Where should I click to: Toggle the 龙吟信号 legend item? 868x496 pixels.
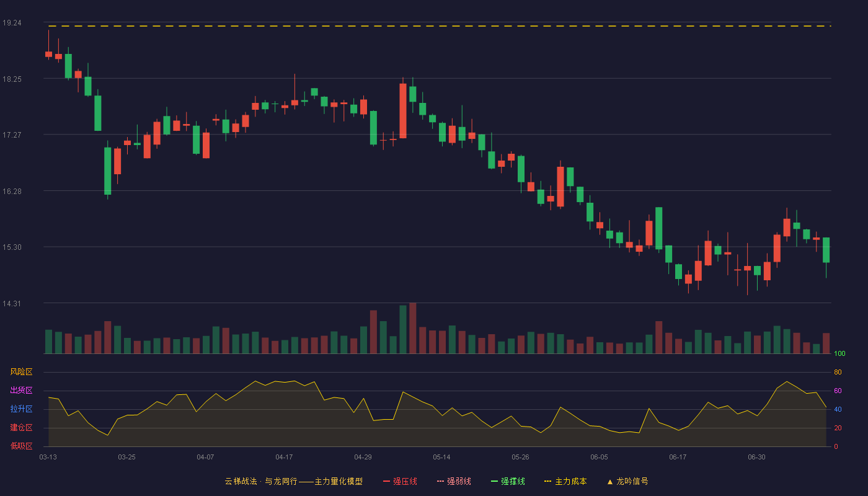click(627, 481)
